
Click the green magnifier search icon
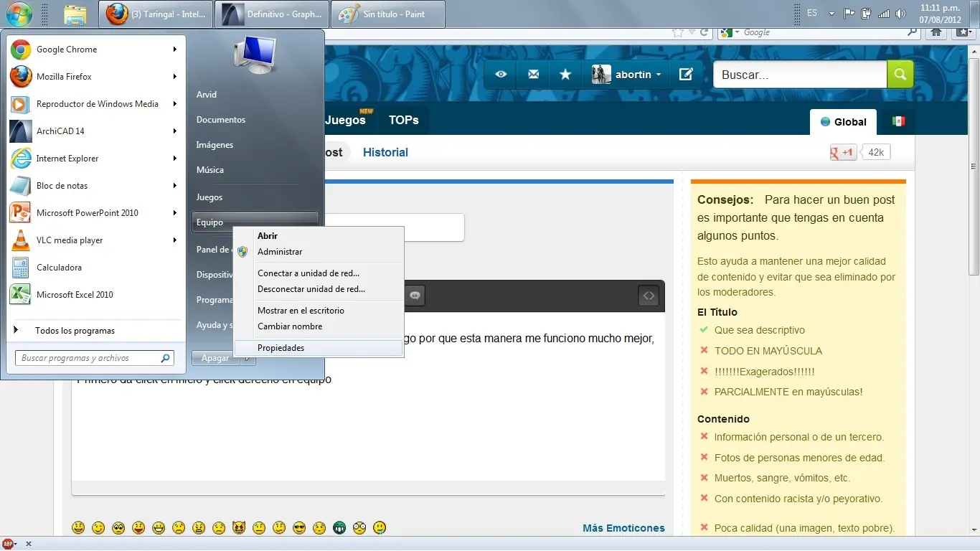point(900,74)
